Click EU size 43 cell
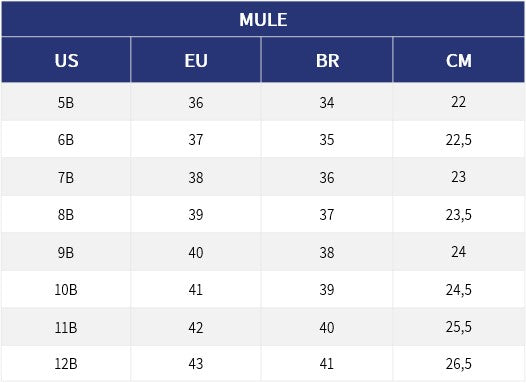526x383 pixels. 196,364
